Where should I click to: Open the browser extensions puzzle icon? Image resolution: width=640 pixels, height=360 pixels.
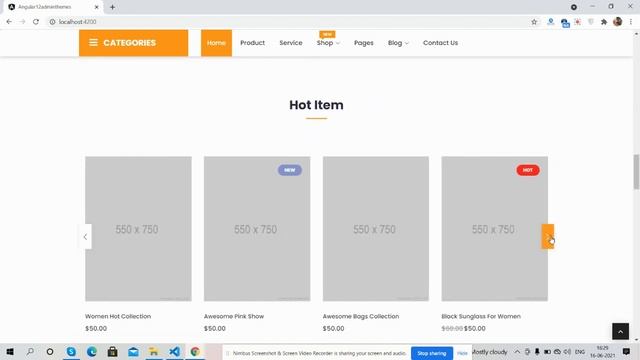coord(604,22)
